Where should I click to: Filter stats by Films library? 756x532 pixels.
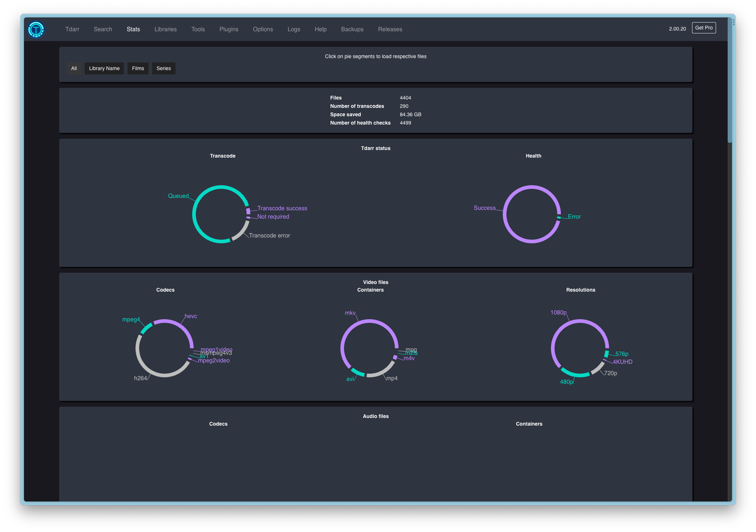[x=138, y=68]
